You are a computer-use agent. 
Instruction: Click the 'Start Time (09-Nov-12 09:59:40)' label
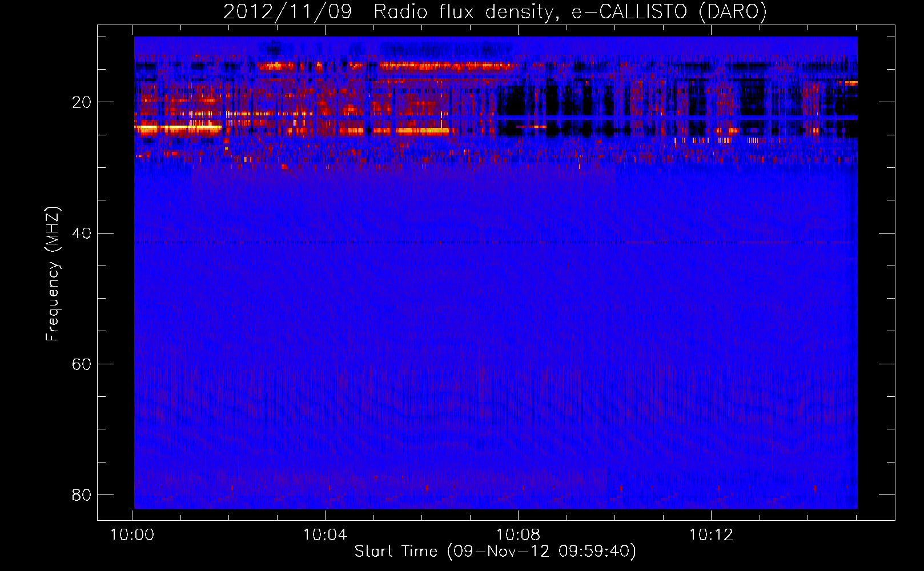click(495, 552)
